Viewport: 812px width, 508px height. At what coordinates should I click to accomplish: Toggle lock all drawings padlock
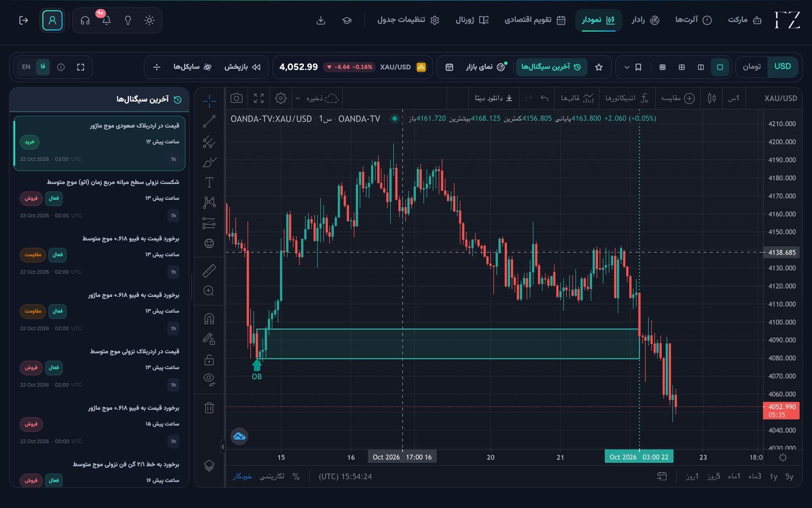tap(209, 360)
